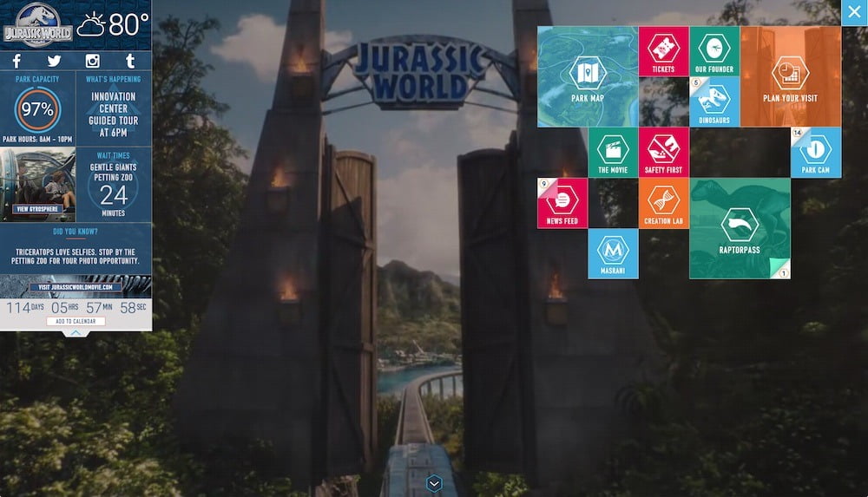
Task: Open the Instagram social link
Action: 93,61
